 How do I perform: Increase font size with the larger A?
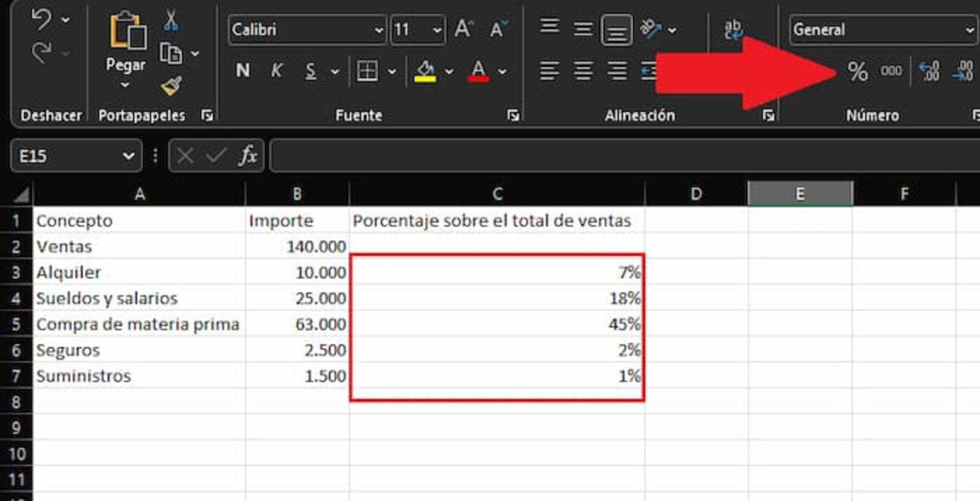point(464,28)
